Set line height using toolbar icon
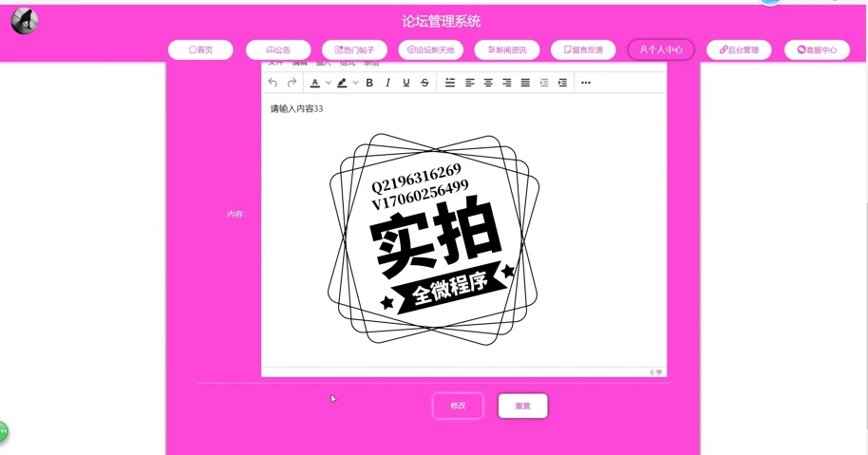Viewport: 868px width, 455px height. coord(450,83)
